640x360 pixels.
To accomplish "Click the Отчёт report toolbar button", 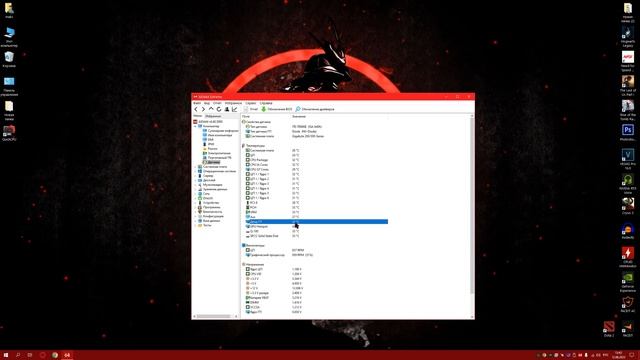I will [251, 109].
